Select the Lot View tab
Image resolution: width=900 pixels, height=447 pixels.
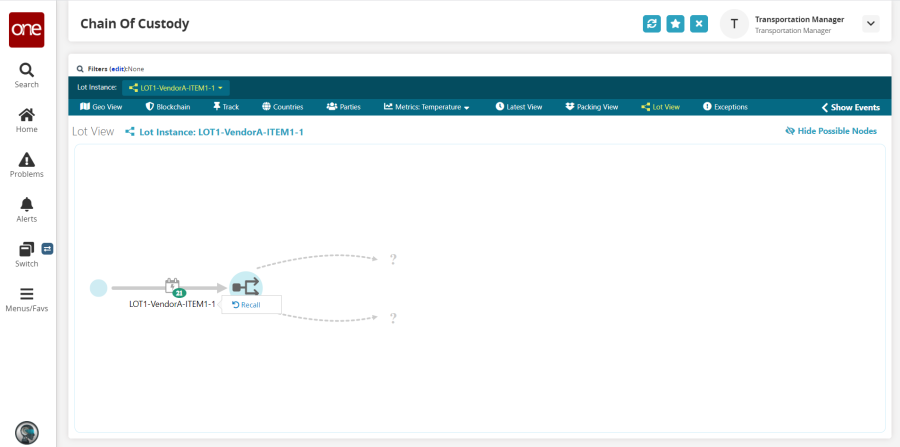pos(660,107)
